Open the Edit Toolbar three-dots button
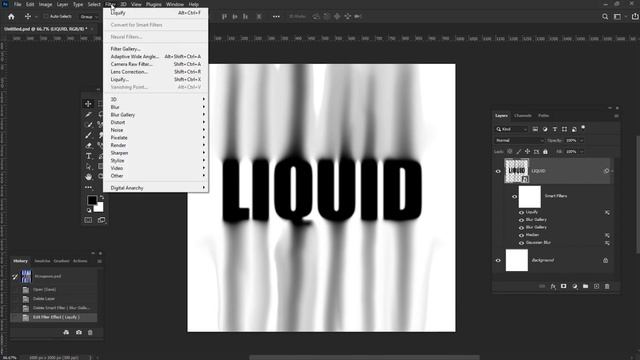The image size is (640, 360). pyautogui.click(x=88, y=187)
